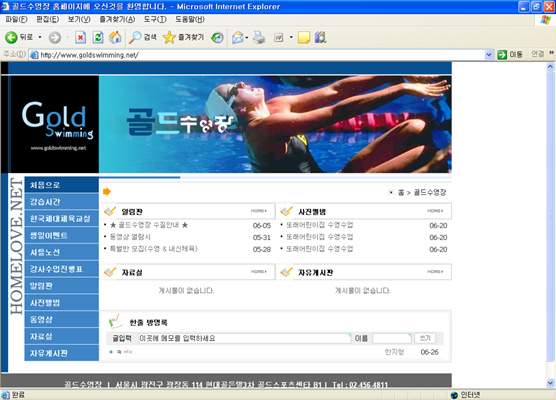Image resolution: width=556 pixels, height=400 pixels.
Task: Click the yellow note Discuss icon
Action: (x=304, y=37)
